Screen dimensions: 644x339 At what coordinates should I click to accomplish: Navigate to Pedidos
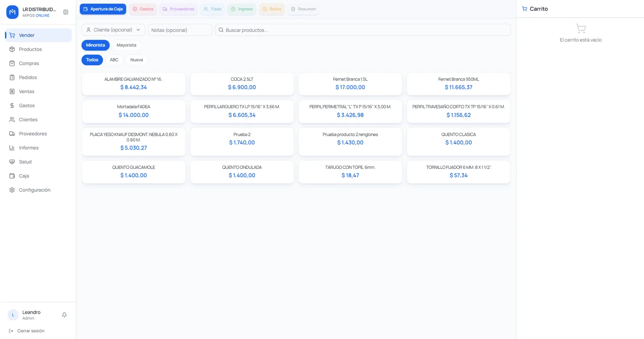pos(38,78)
